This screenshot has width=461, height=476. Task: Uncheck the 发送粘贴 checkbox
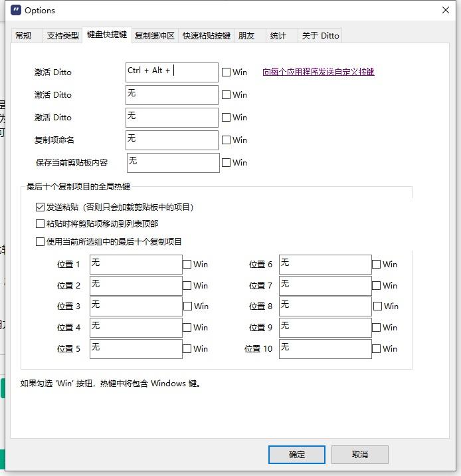115,207
